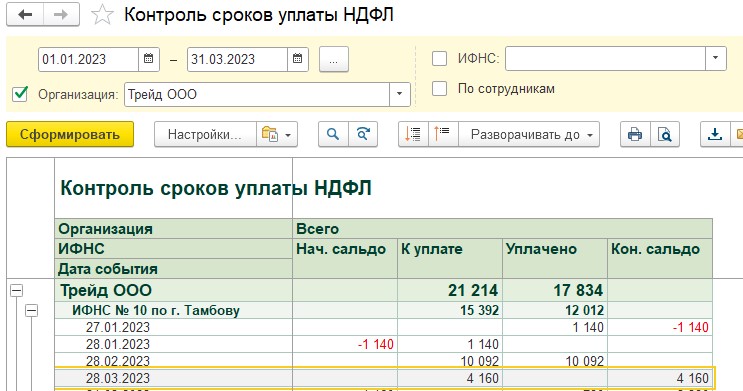Click the Кон. сальдо column header
743x391 pixels.
[660, 258]
